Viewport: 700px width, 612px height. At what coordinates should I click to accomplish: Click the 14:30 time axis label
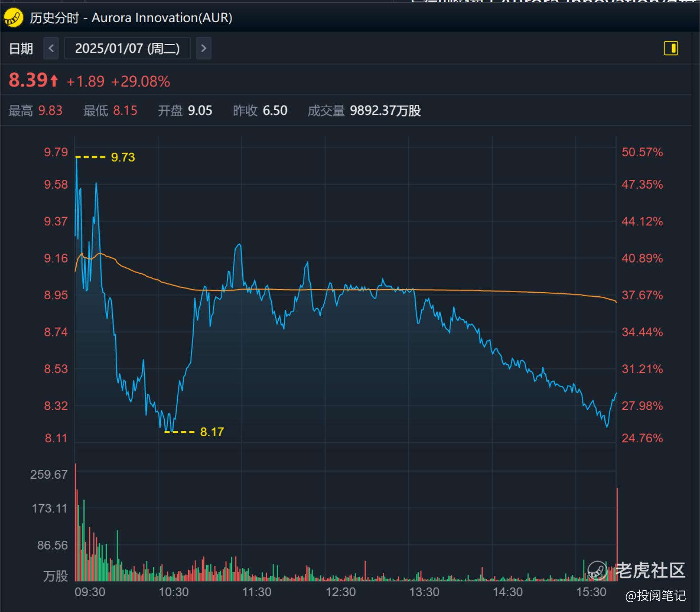[508, 592]
